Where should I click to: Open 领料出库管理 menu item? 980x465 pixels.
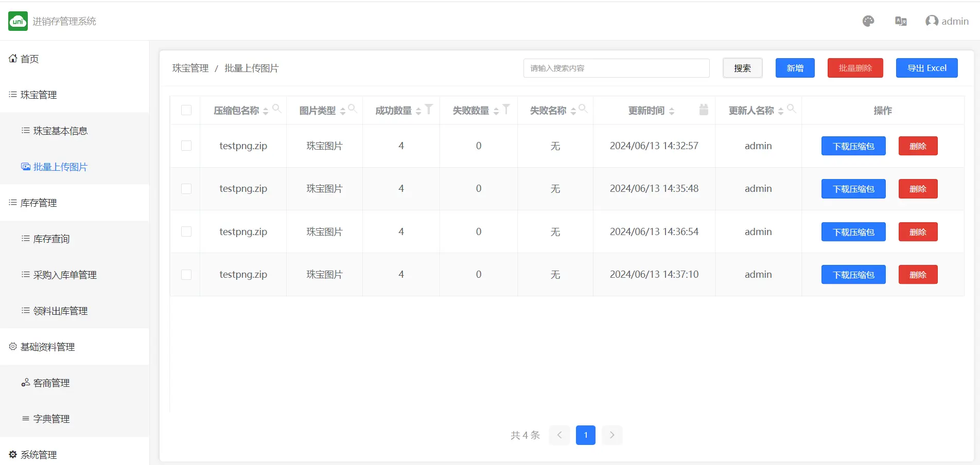point(75,311)
